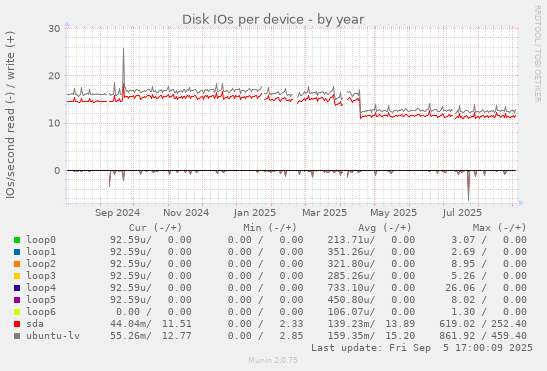Screen dimensions: 547x371
Task: Click the IOs/second read/write axis title
Action: pos(10,115)
